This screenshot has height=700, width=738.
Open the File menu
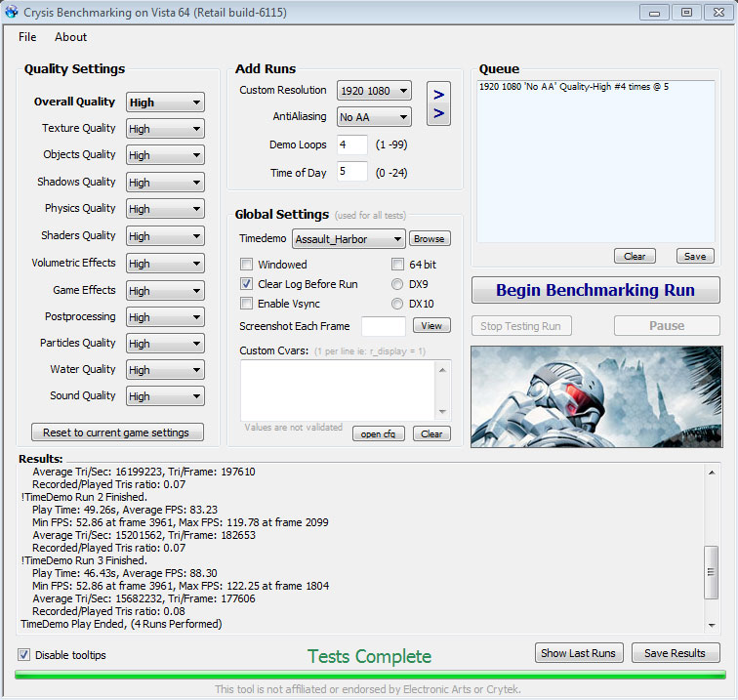27,37
